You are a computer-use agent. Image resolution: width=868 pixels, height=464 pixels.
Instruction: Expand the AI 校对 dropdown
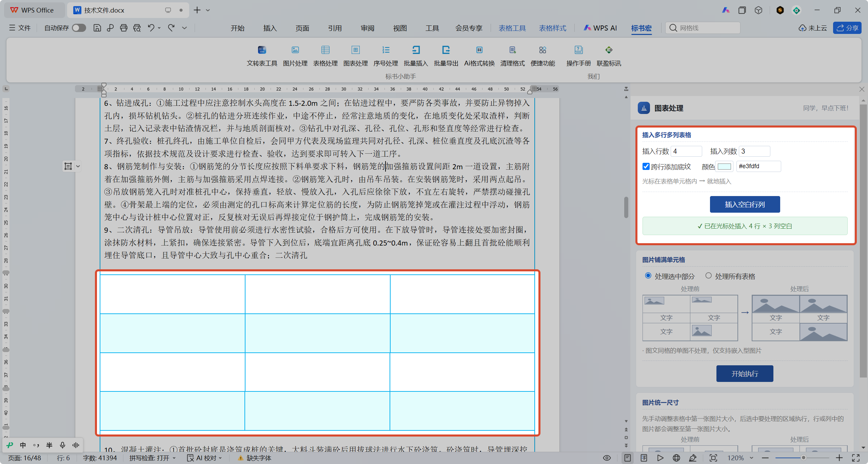coord(220,458)
